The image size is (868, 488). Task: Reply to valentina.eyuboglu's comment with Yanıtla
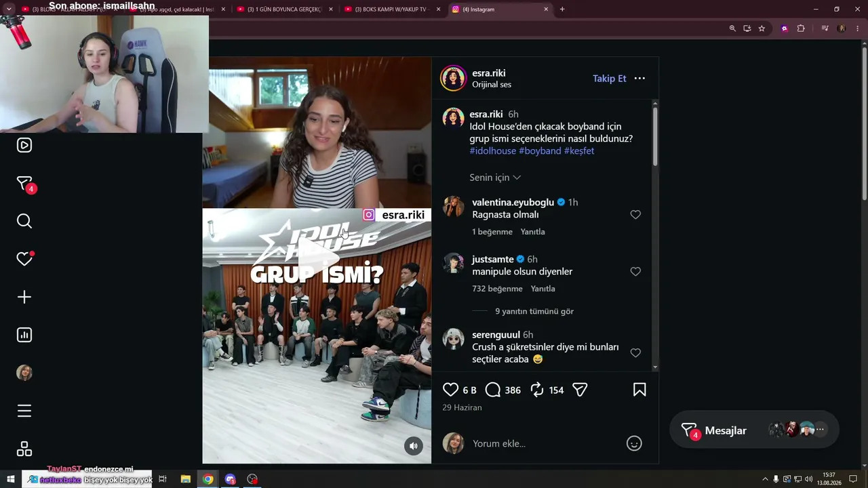click(532, 232)
